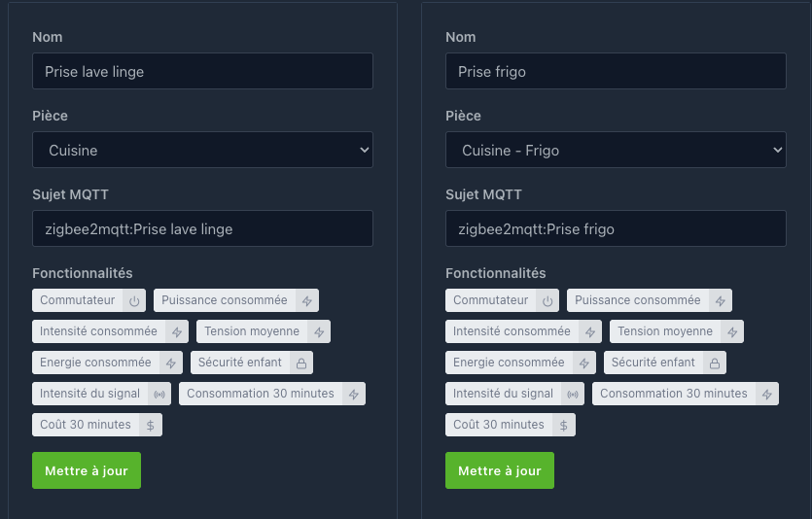
Task: Click Coût 30 minutes label in Prise lave linge card
Action: tap(86, 425)
